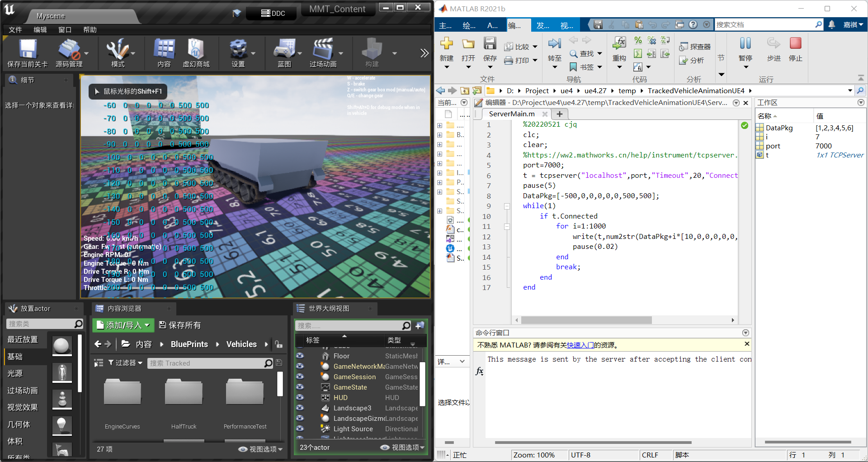868x462 pixels.
Task: Toggle visibility of the Floor actor
Action: click(x=300, y=356)
